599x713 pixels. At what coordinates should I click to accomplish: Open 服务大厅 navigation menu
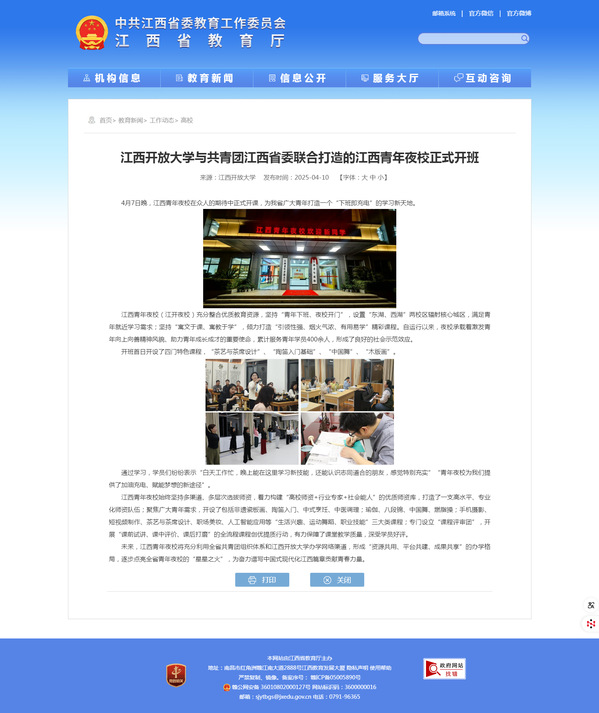(x=392, y=78)
